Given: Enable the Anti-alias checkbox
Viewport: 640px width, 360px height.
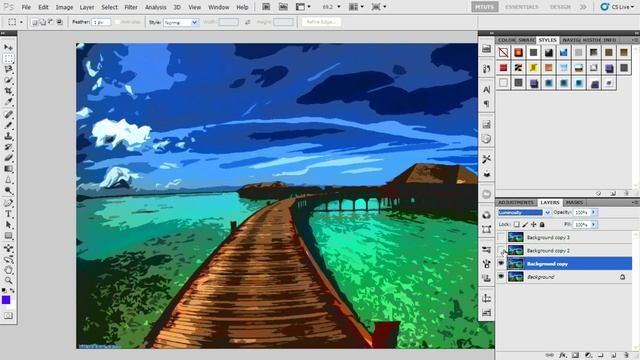Looking at the screenshot, I should coord(118,22).
